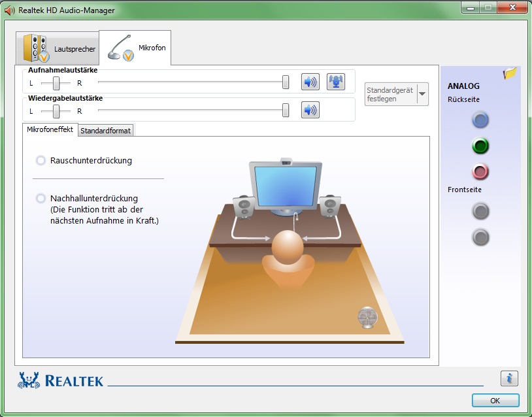The image size is (532, 417).
Task: Enable Nachhallunterdrückung option
Action: point(41,198)
